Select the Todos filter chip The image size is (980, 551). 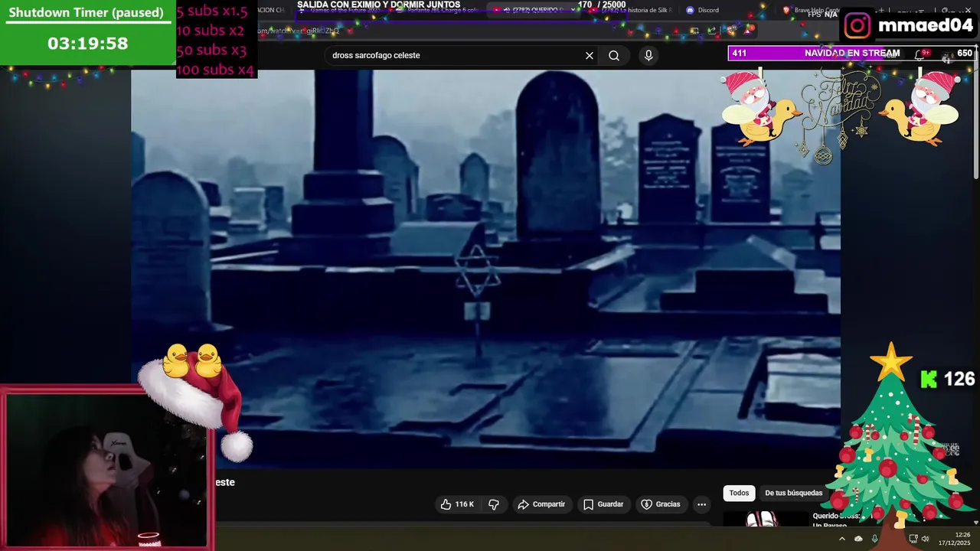(x=739, y=493)
